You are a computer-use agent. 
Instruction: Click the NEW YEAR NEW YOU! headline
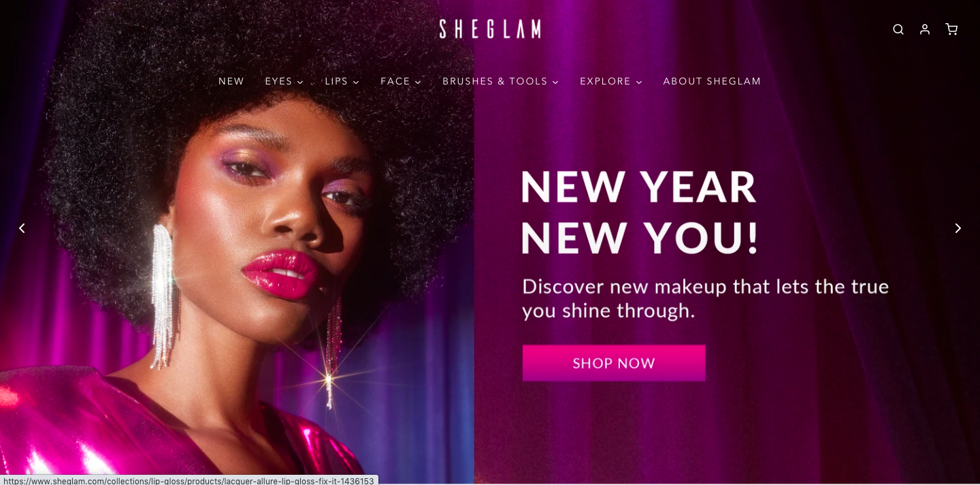[x=639, y=212]
